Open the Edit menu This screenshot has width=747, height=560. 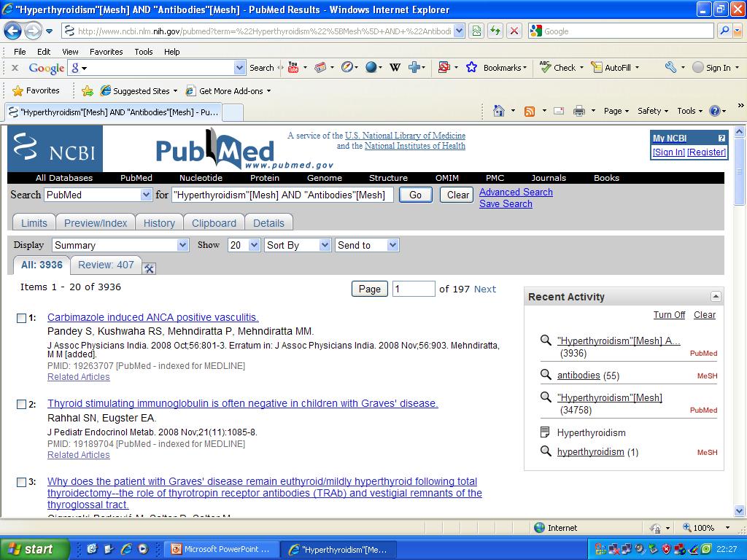[44, 52]
